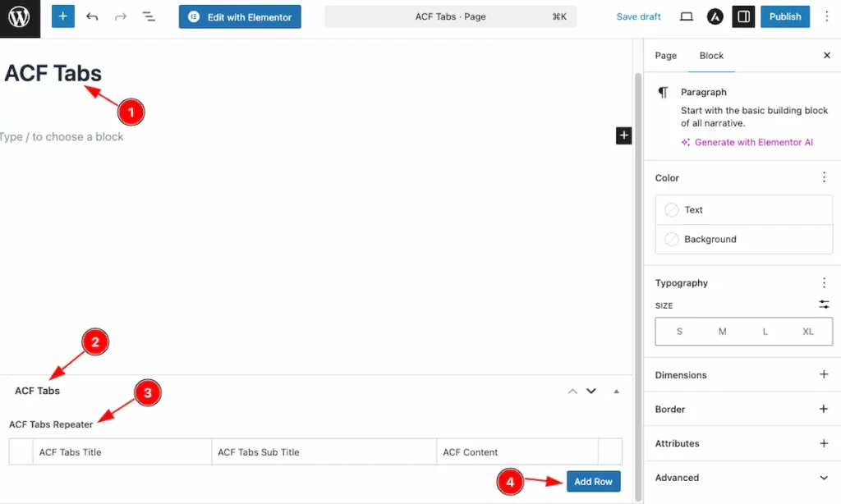Screen dimensions: 841x504
Task: Select the XL font size option
Action: (807, 332)
